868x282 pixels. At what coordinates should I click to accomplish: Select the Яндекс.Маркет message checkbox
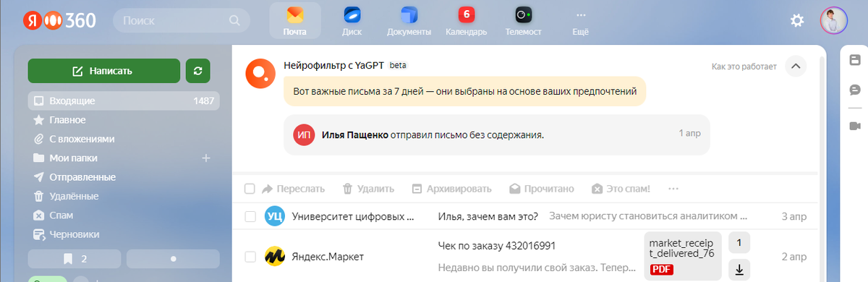[250, 257]
